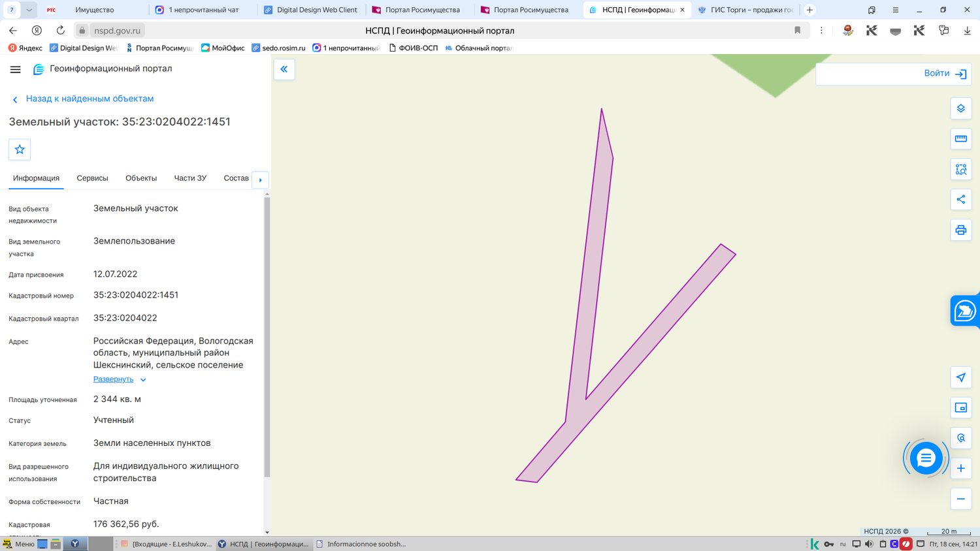
Task: Toggle the overview map window icon
Action: point(960,407)
